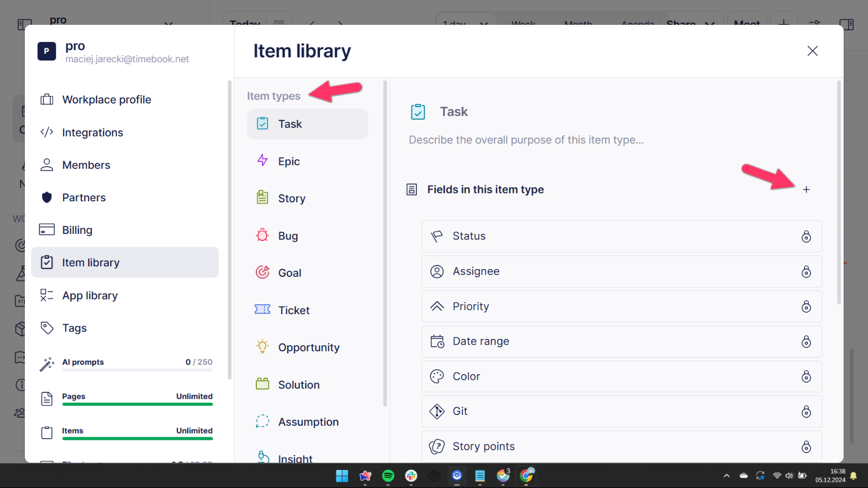
Task: Select the Bug item type icon
Action: (x=263, y=235)
